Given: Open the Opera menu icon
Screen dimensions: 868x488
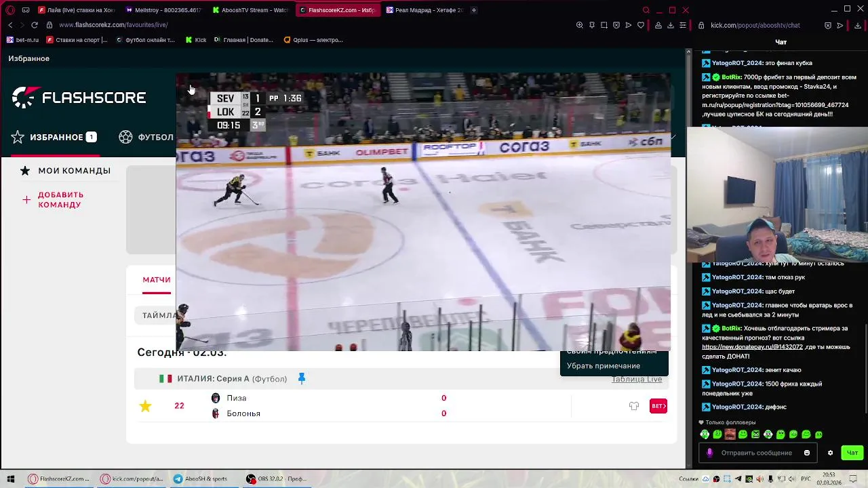Looking at the screenshot, I should click(10, 10).
